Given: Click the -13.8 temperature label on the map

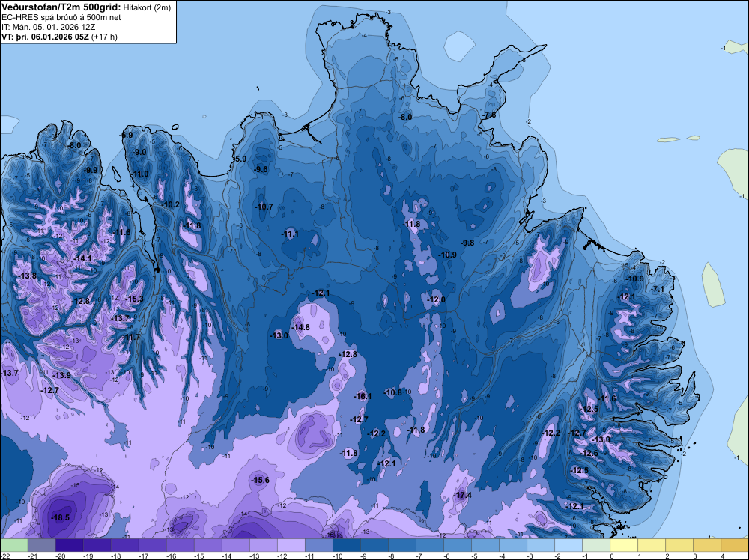Looking at the screenshot, I should pyautogui.click(x=27, y=276).
